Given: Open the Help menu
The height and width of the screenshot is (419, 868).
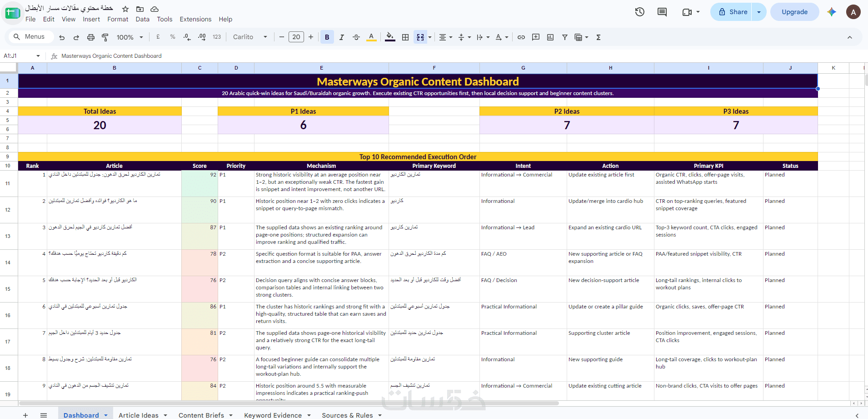Looking at the screenshot, I should [225, 19].
